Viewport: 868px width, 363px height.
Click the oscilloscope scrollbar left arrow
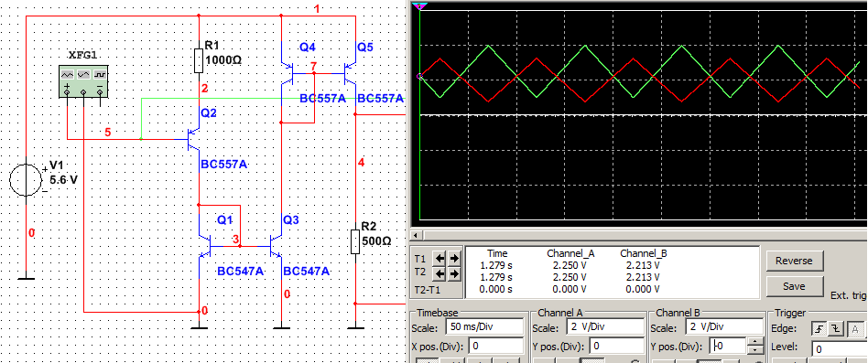415,235
